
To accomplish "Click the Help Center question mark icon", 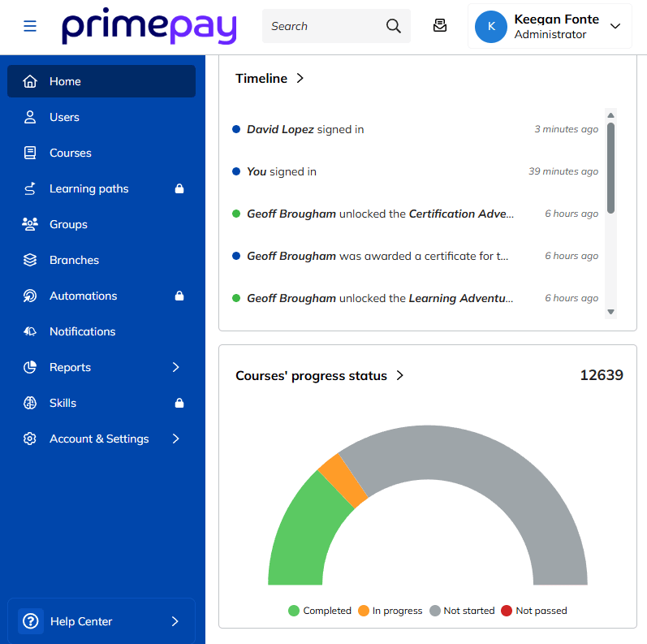I will click(31, 621).
